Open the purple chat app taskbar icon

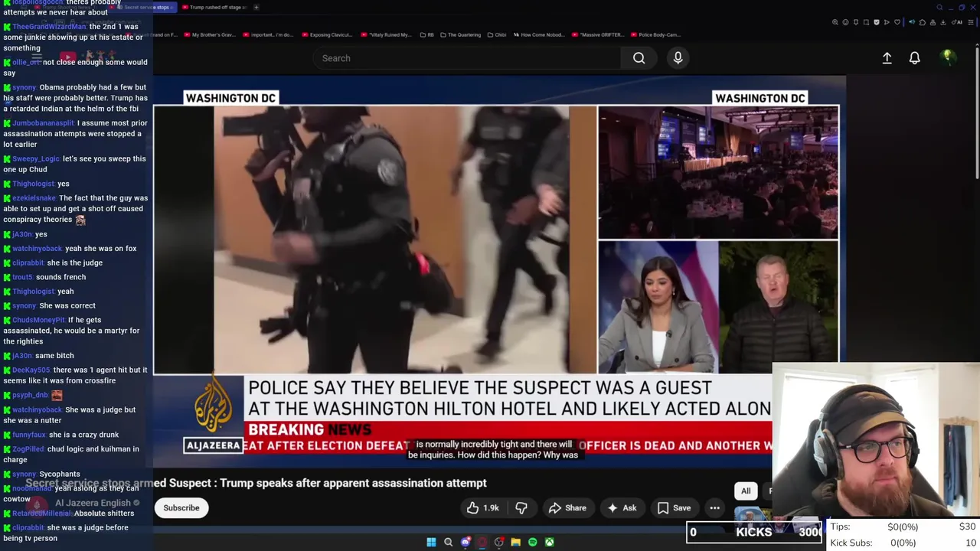click(x=465, y=542)
